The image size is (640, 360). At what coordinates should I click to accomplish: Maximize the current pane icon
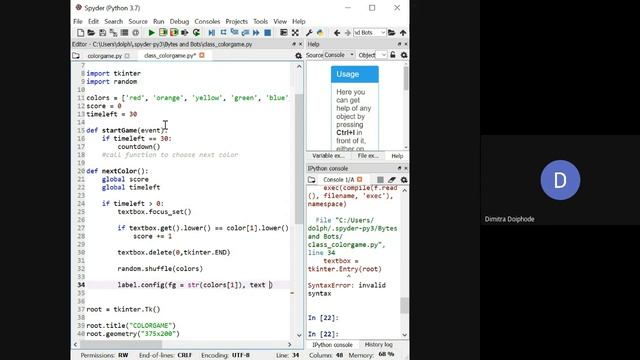click(x=284, y=33)
